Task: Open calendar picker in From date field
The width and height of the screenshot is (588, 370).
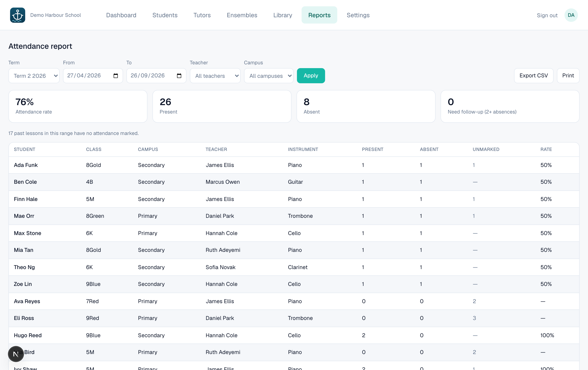Action: 116,76
